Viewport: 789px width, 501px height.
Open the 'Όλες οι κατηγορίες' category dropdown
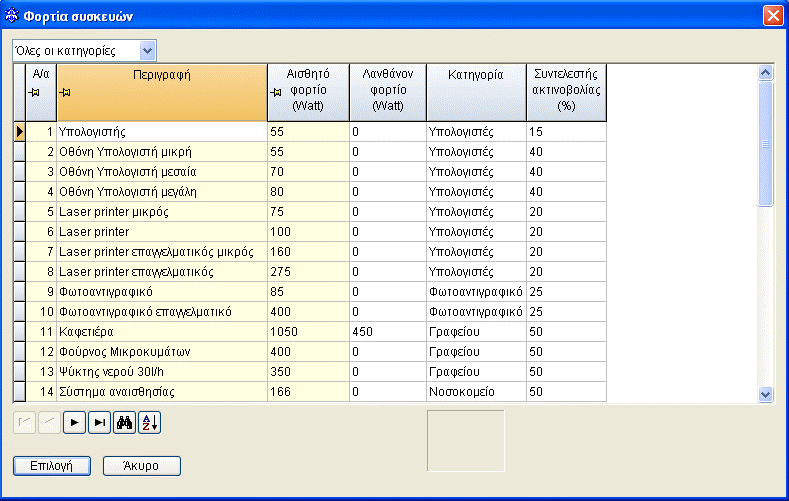[x=147, y=50]
